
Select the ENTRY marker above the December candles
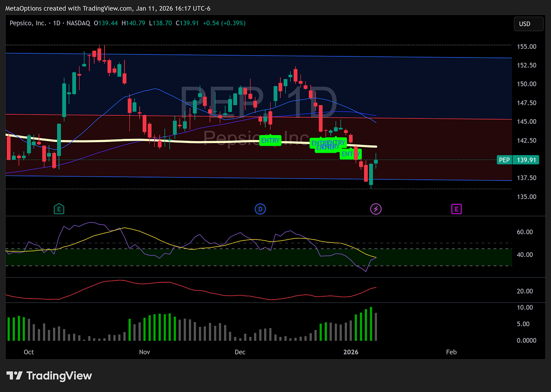click(x=270, y=140)
